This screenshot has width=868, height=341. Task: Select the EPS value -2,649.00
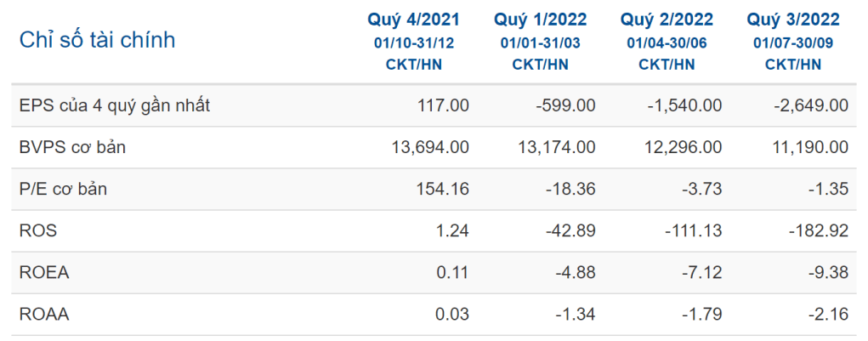(x=813, y=105)
